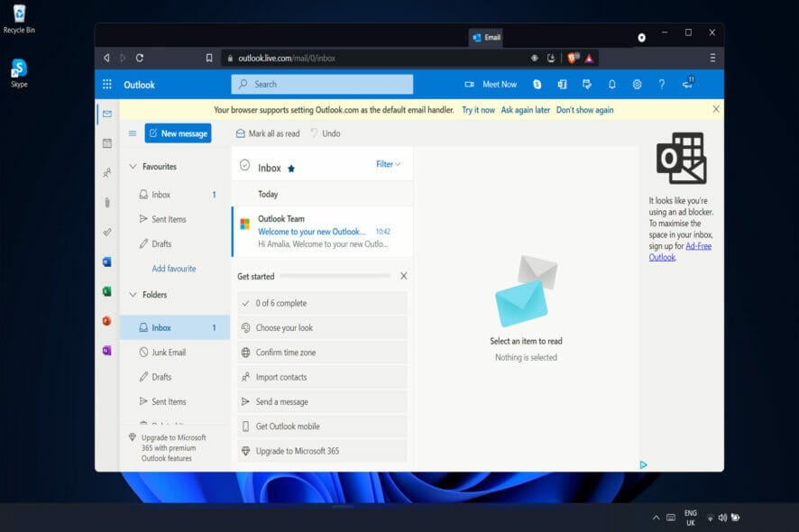799x532 pixels.
Task: Click the browser address bar
Action: pyautogui.click(x=377, y=58)
